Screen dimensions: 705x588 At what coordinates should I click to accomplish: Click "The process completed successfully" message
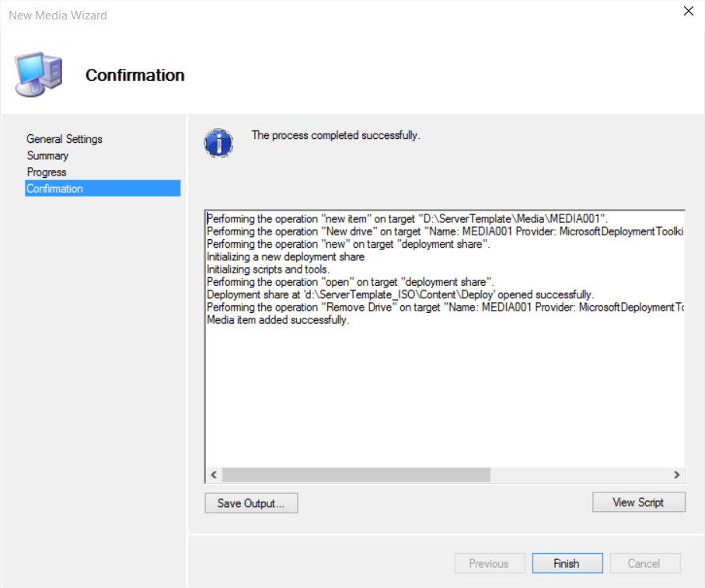[335, 135]
